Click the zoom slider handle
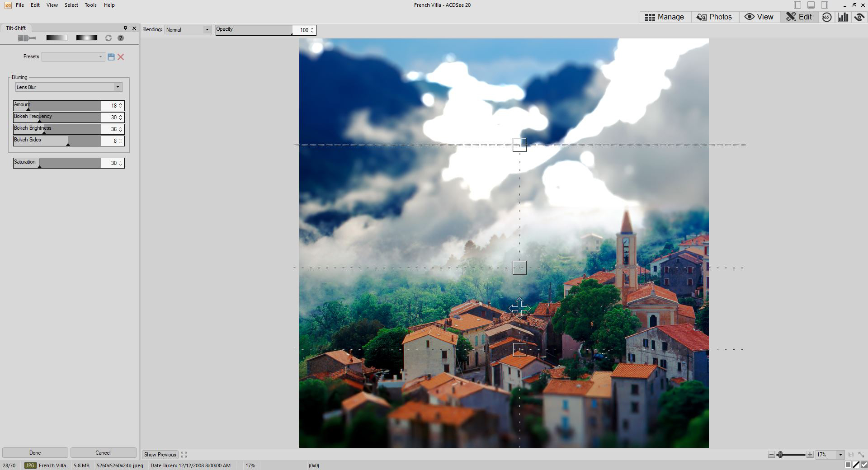Image resolution: width=868 pixels, height=470 pixels. click(780, 455)
